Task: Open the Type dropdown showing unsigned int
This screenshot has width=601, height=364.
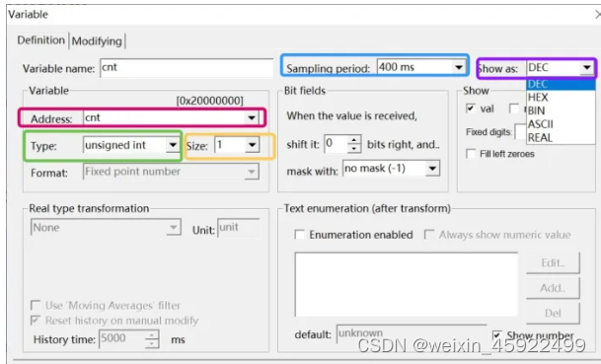Action: click(173, 145)
